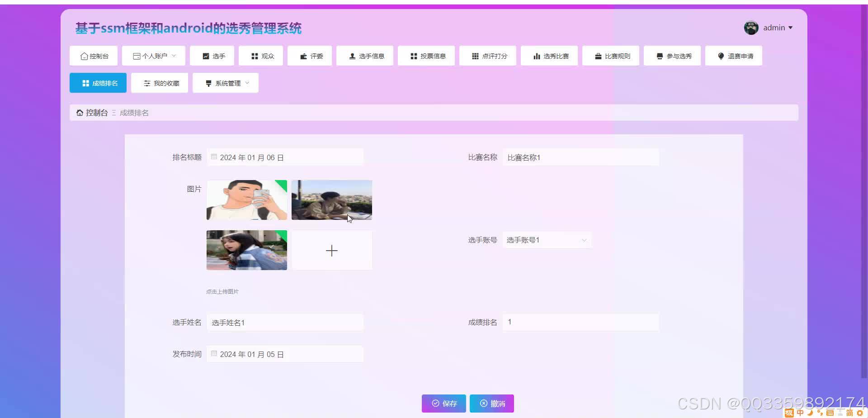Open 点评打分 section
Image resolution: width=868 pixels, height=418 pixels.
[x=488, y=56]
